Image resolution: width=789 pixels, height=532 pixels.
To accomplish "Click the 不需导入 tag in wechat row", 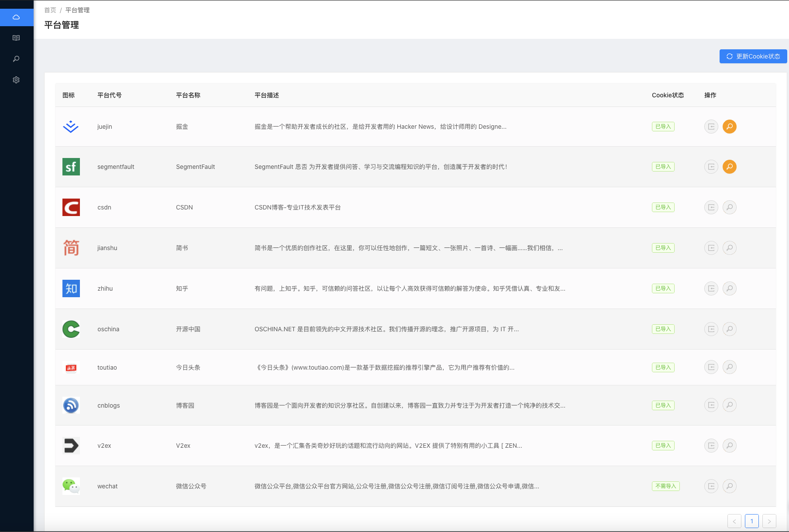I will tap(666, 486).
